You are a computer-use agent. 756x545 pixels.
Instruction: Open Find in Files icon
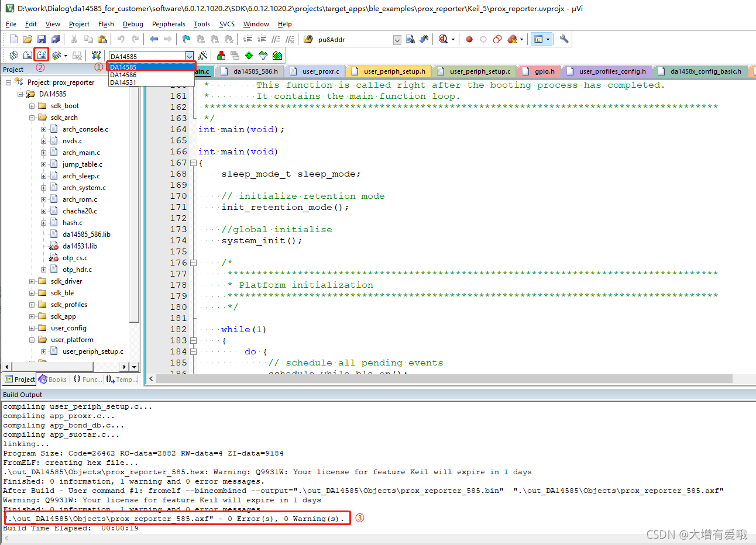pos(308,39)
